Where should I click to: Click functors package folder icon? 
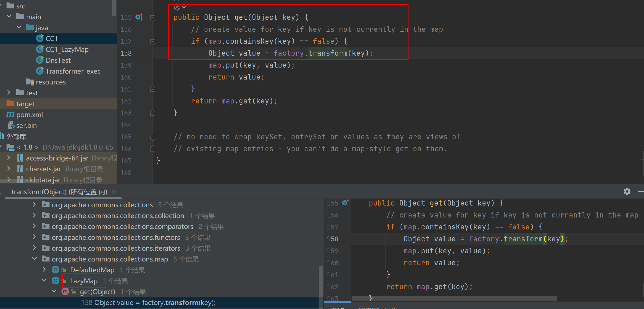click(x=45, y=237)
